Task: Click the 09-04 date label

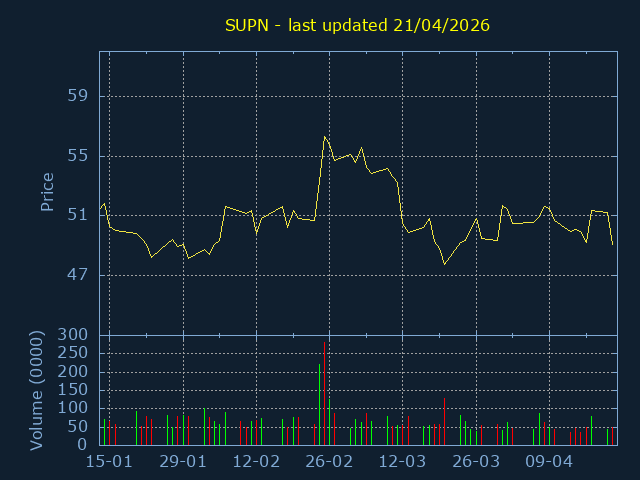Action: coord(549,462)
